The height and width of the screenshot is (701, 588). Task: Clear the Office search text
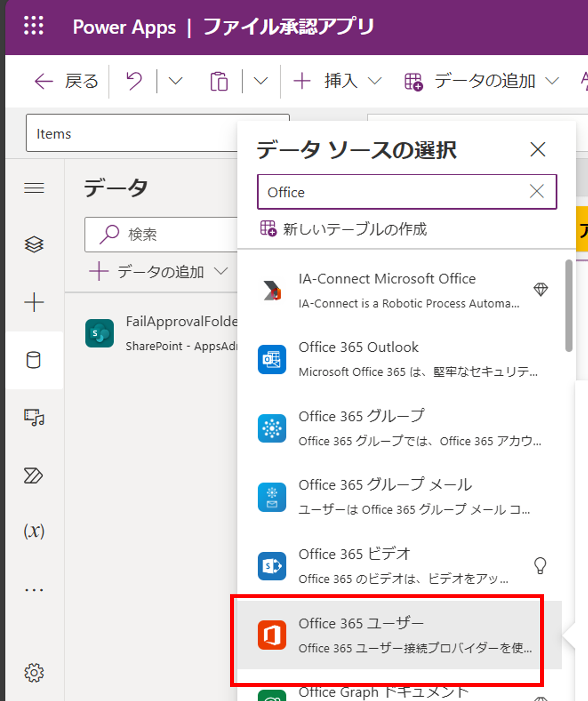point(537,191)
